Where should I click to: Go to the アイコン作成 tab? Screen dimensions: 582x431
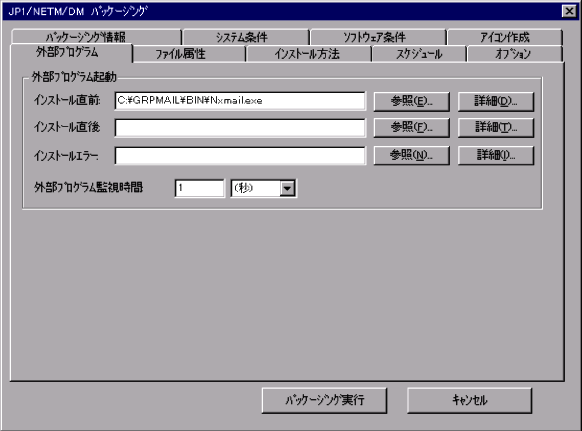505,37
